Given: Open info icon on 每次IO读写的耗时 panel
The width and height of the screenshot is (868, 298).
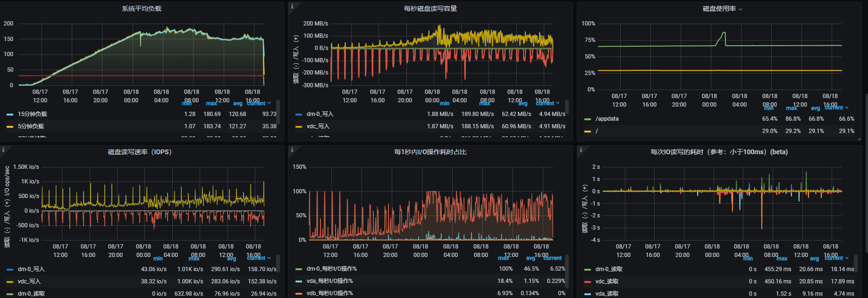Looking at the screenshot, I should point(581,150).
